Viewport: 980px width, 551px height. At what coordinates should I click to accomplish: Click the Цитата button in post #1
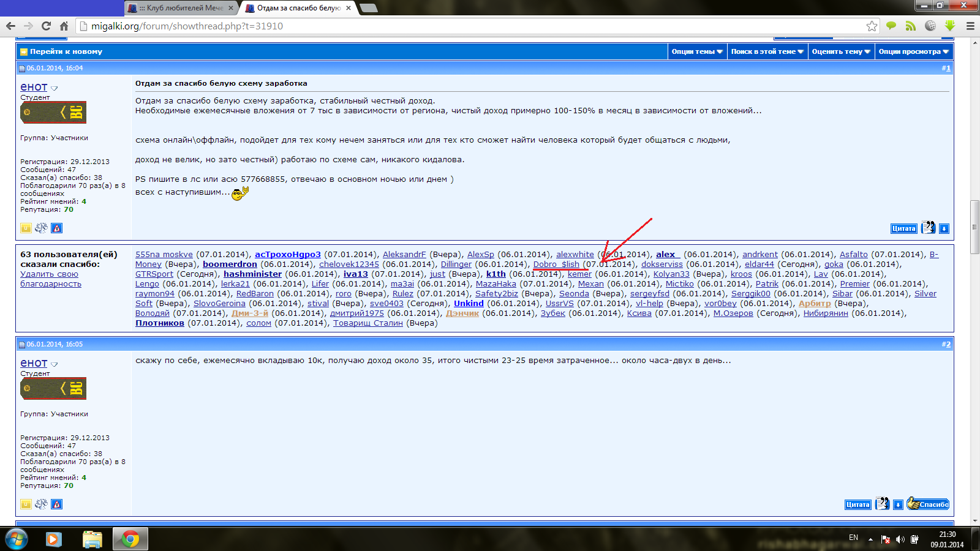[x=903, y=228]
